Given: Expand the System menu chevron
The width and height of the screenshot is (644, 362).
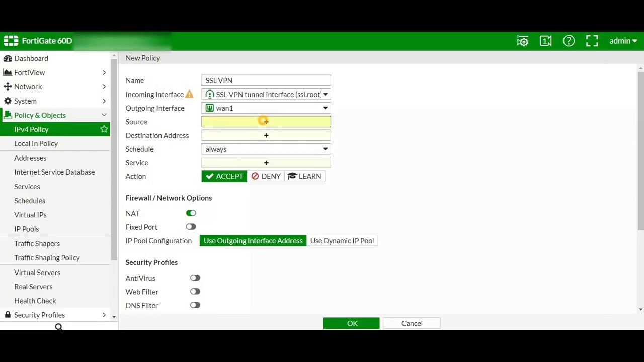Looking at the screenshot, I should click(x=104, y=101).
